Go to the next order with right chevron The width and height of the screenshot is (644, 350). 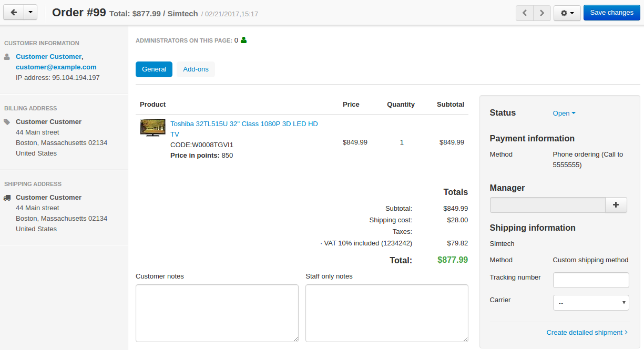pos(542,13)
